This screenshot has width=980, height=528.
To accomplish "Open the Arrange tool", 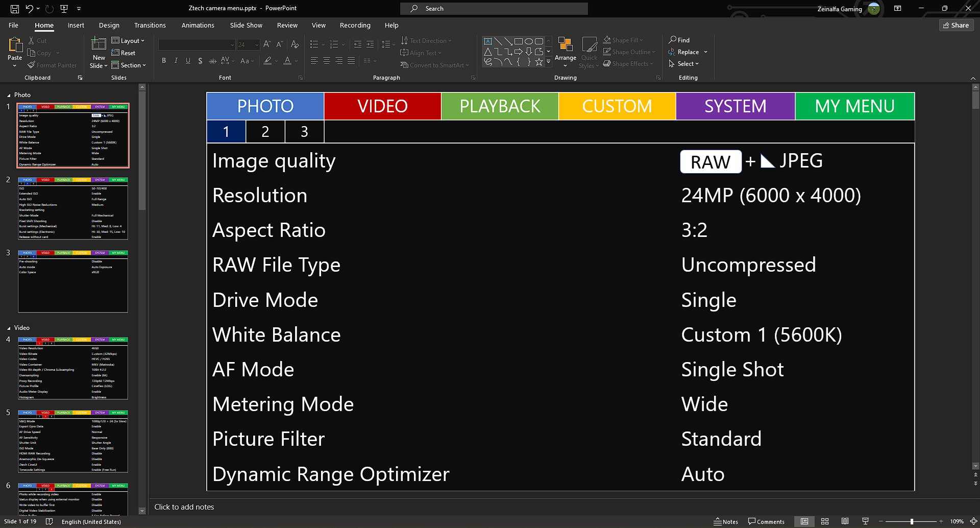I will tap(566, 51).
